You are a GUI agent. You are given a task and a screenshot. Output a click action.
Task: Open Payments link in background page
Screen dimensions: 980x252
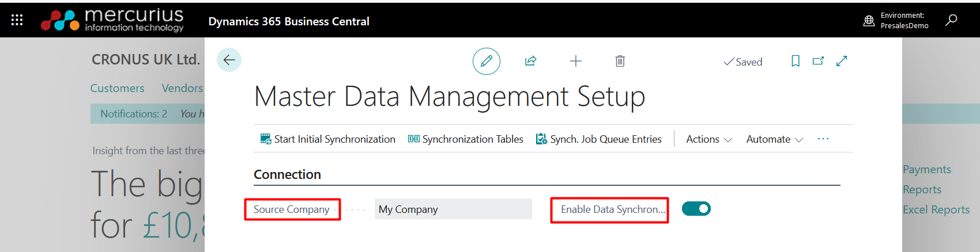[x=927, y=169]
